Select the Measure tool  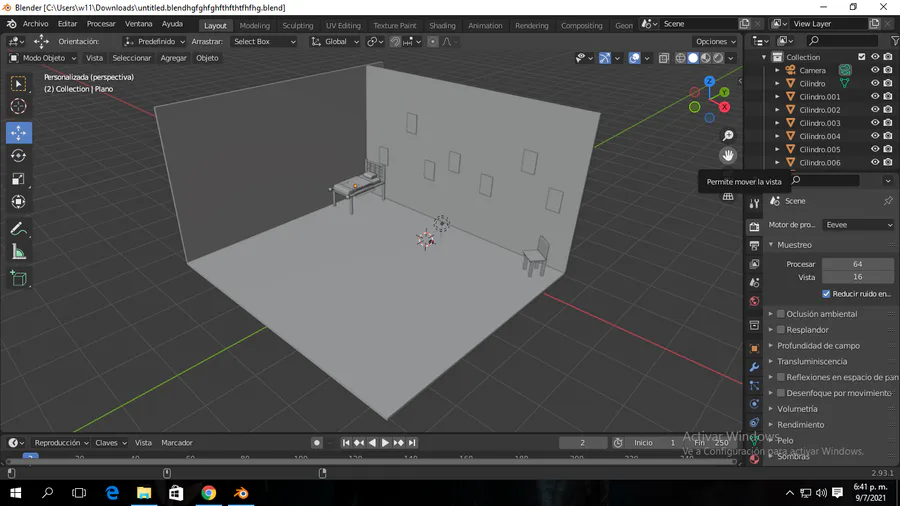[x=18, y=252]
